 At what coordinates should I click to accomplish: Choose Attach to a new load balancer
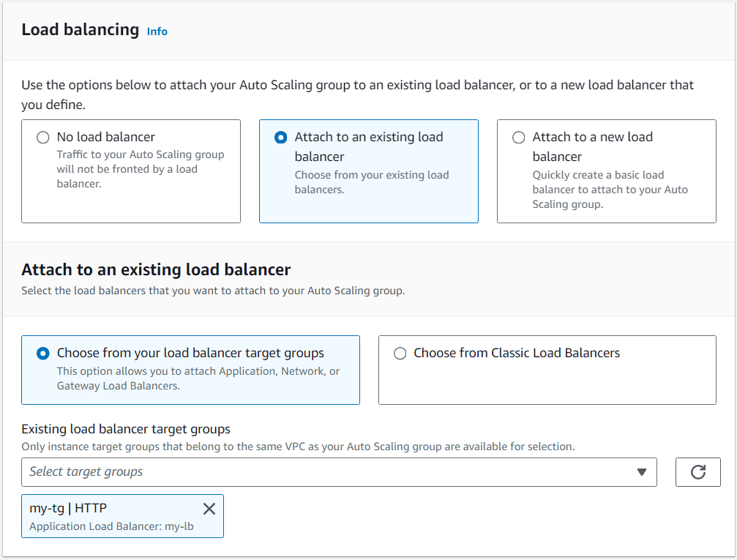(519, 137)
